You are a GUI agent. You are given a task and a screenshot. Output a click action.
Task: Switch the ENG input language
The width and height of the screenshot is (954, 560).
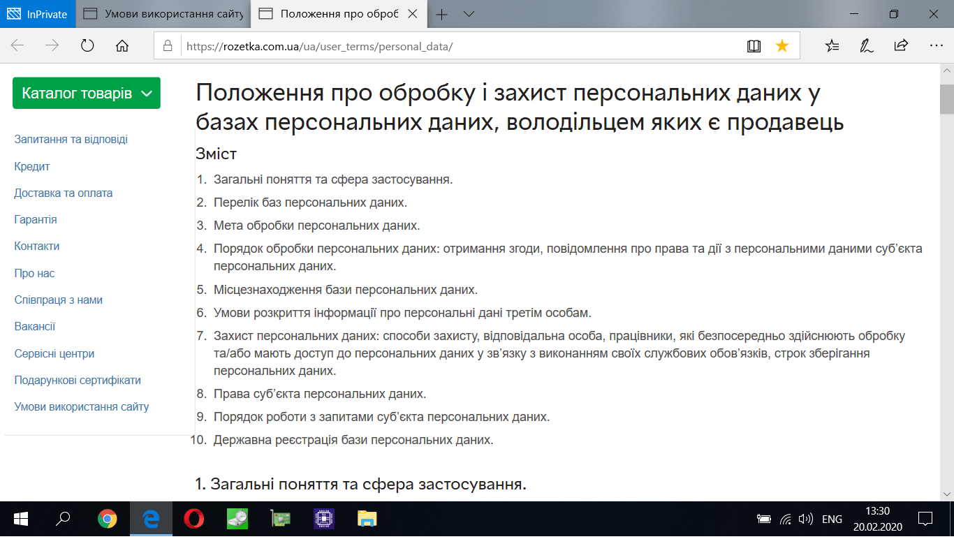pyautogui.click(x=832, y=519)
